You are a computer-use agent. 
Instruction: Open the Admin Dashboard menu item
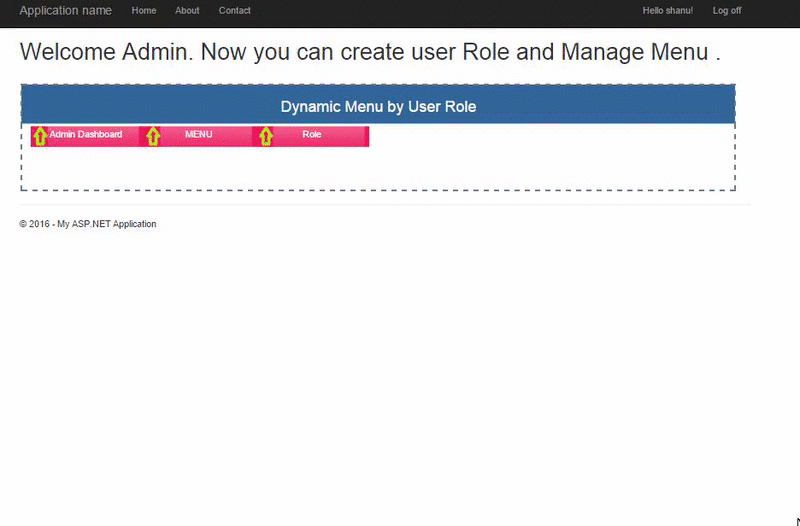tap(86, 135)
